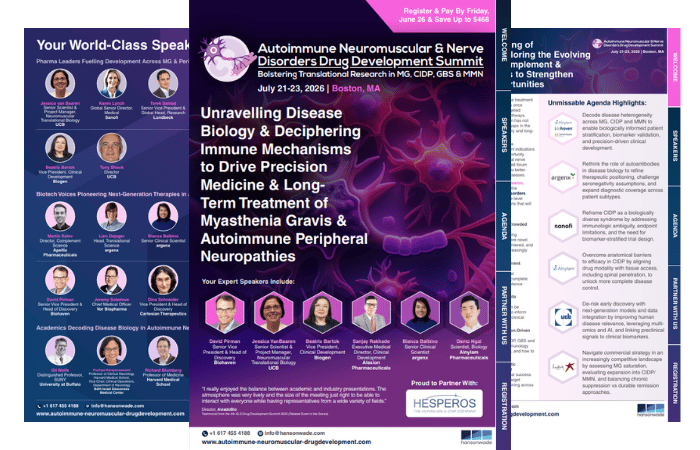The image size is (700, 450).
Task: Select Sanjay Rakhade's hexagon photo on the cover
Action: click(371, 312)
